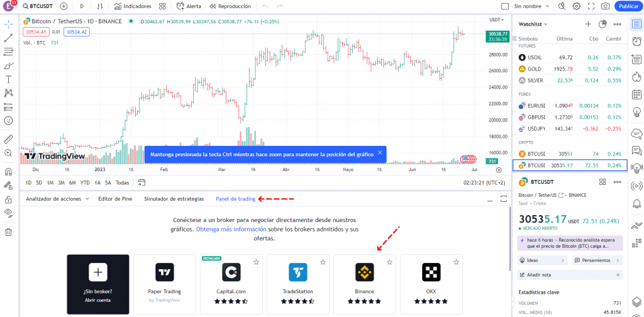Viewport: 644px width, 317px height.
Task: Favorite TradeStation with its star
Action: tap(323, 262)
